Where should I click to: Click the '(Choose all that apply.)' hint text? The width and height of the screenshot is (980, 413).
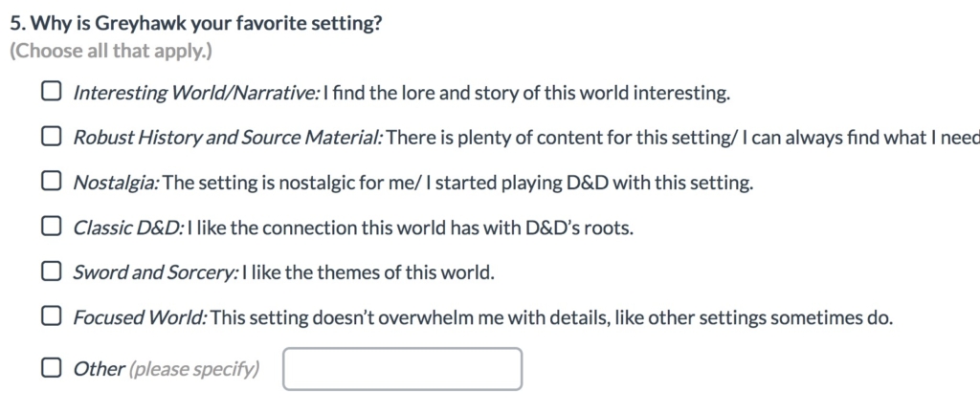tap(111, 52)
